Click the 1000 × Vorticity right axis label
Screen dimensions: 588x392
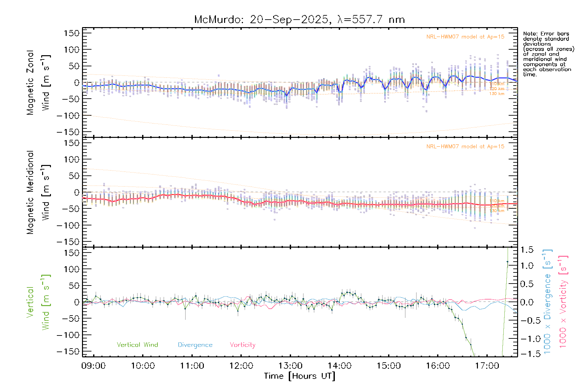click(563, 302)
